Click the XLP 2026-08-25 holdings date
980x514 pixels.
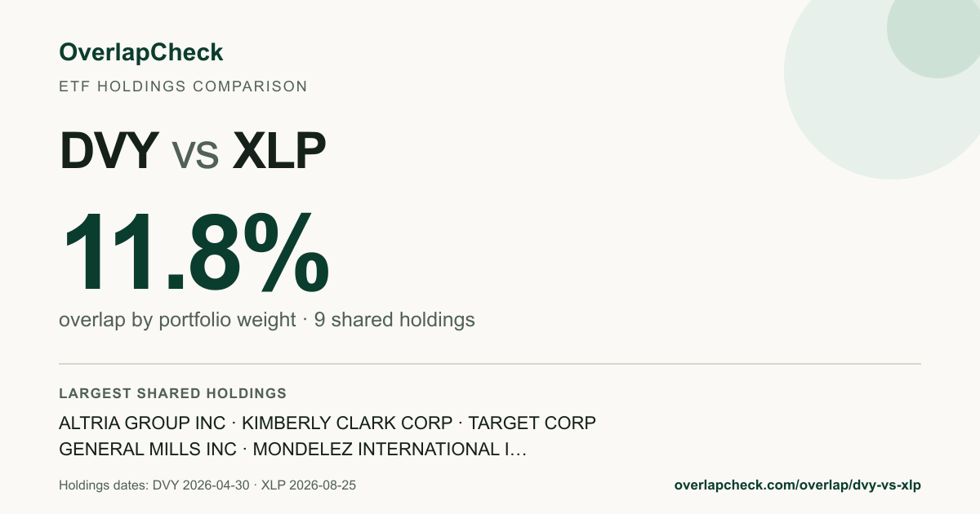[309, 485]
